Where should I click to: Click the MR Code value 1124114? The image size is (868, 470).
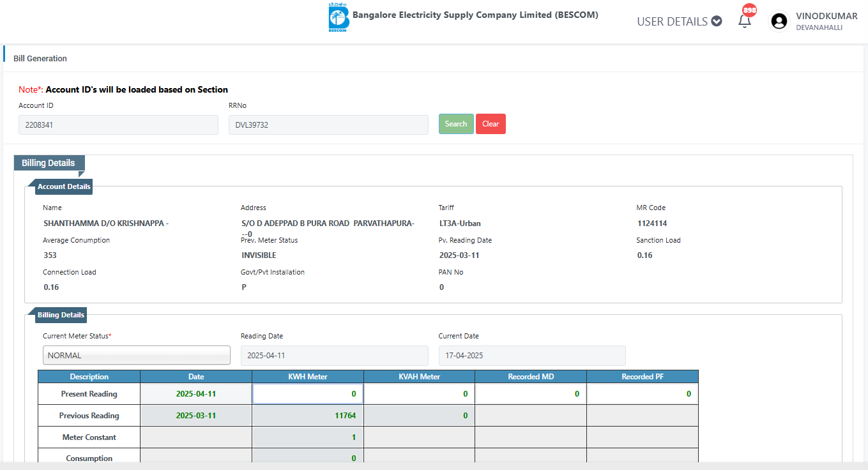[x=652, y=224]
